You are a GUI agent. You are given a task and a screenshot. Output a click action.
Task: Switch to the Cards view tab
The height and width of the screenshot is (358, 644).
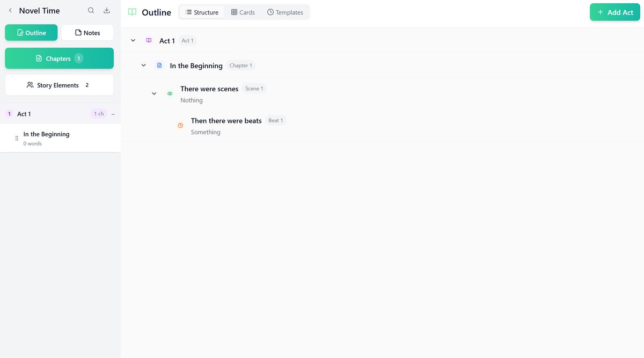243,12
